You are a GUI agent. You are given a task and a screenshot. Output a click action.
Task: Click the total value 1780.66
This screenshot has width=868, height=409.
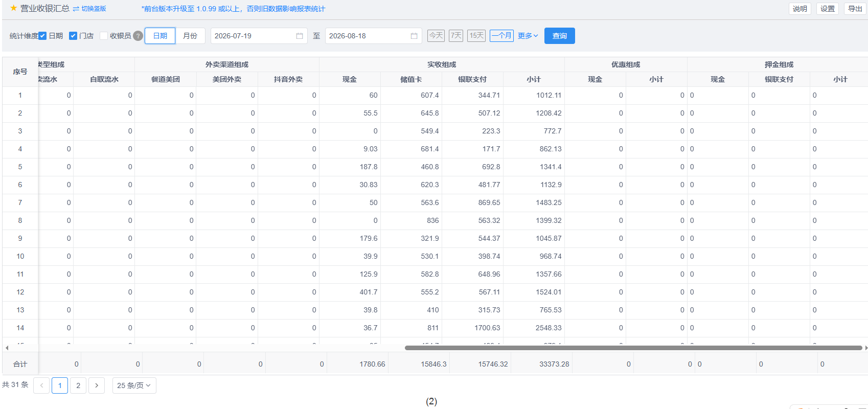click(x=372, y=365)
